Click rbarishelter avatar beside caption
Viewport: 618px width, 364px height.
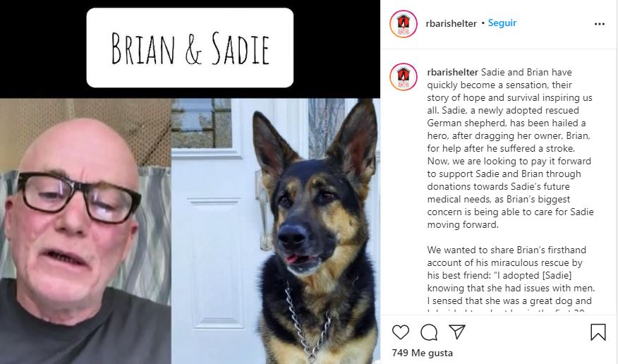tap(404, 76)
